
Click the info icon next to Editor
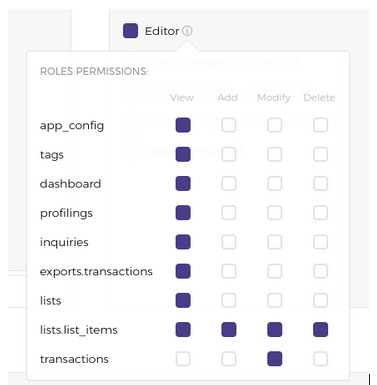187,31
